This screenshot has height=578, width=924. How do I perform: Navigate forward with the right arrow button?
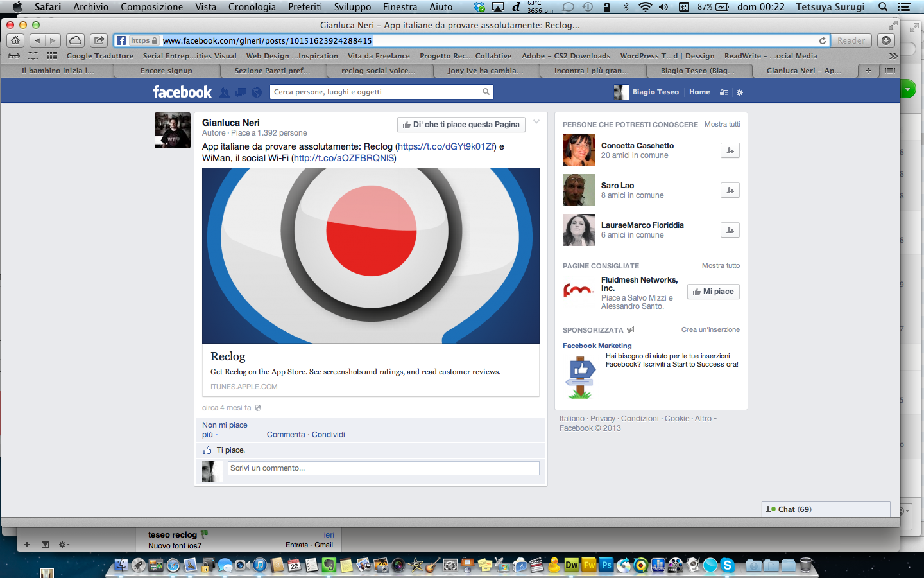53,40
